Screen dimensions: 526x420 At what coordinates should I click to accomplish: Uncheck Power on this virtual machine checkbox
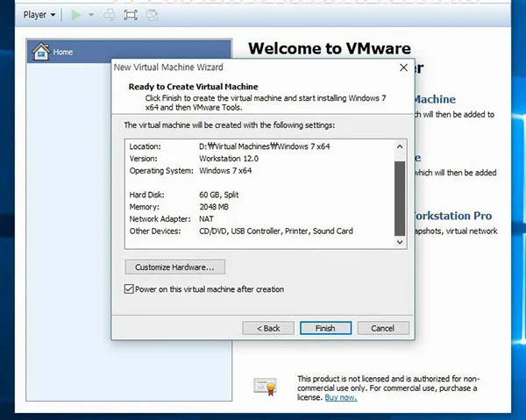(x=129, y=288)
